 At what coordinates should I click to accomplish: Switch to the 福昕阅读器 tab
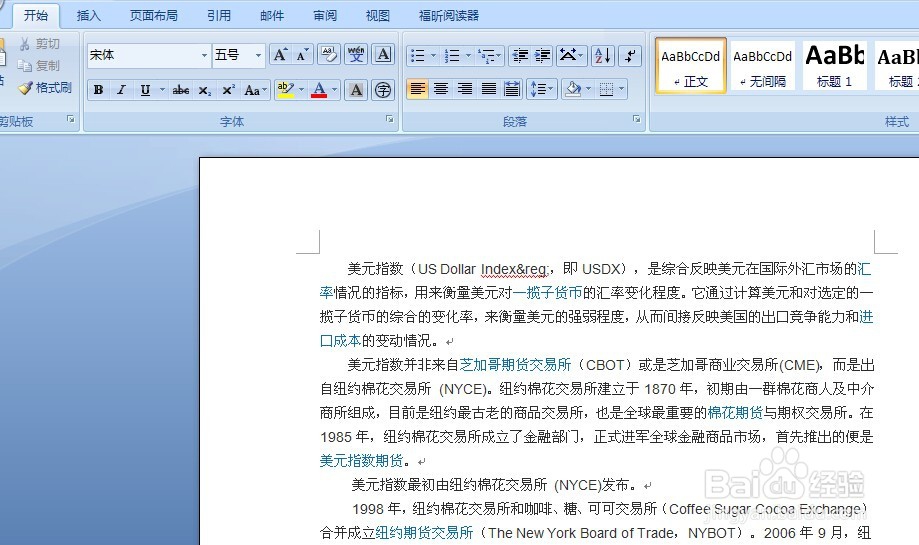pyautogui.click(x=449, y=16)
